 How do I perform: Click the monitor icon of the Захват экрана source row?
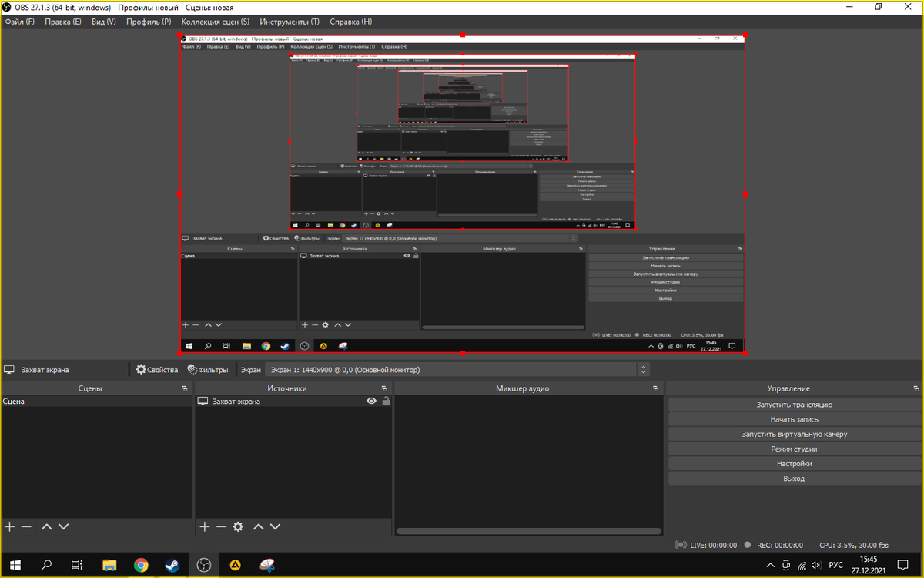point(203,401)
